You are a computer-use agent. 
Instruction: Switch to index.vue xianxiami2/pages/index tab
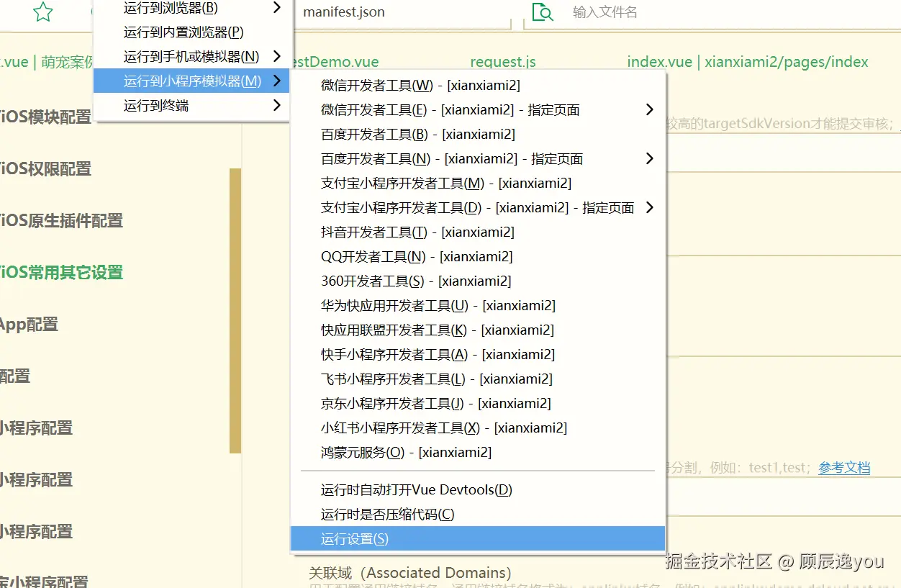(x=748, y=63)
